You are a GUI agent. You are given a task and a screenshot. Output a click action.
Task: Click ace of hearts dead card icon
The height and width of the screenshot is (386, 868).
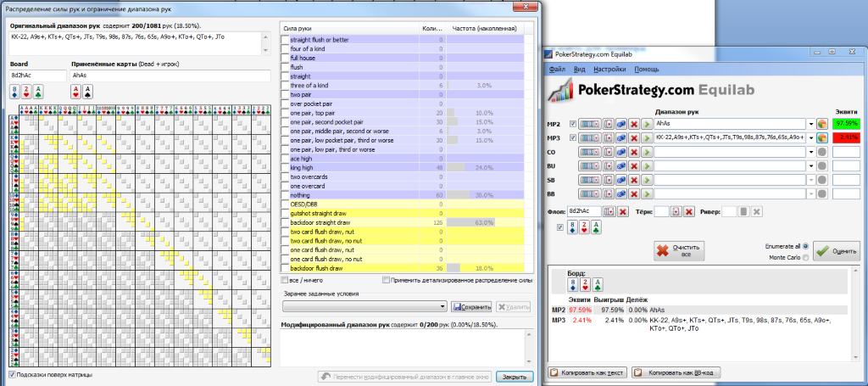tap(76, 92)
